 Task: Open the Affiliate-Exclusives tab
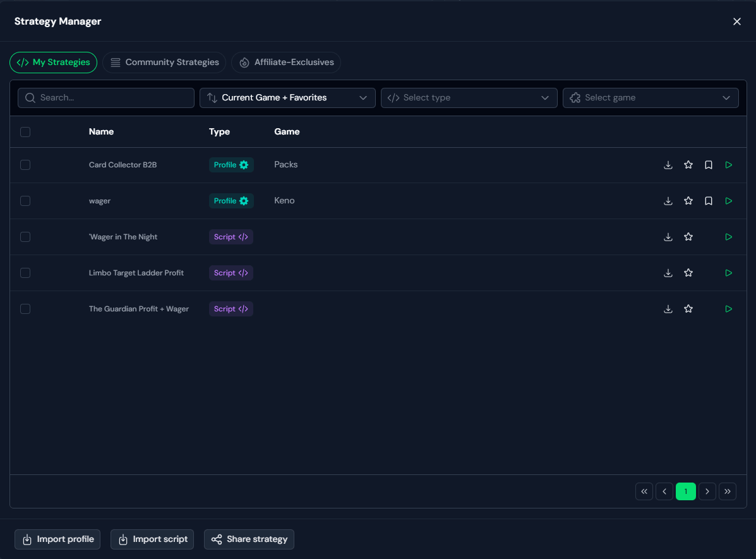(286, 63)
